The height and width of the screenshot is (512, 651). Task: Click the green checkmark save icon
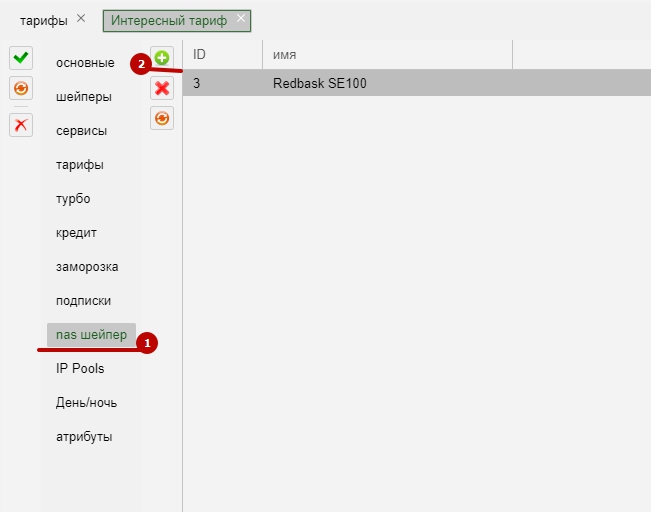coord(20,59)
